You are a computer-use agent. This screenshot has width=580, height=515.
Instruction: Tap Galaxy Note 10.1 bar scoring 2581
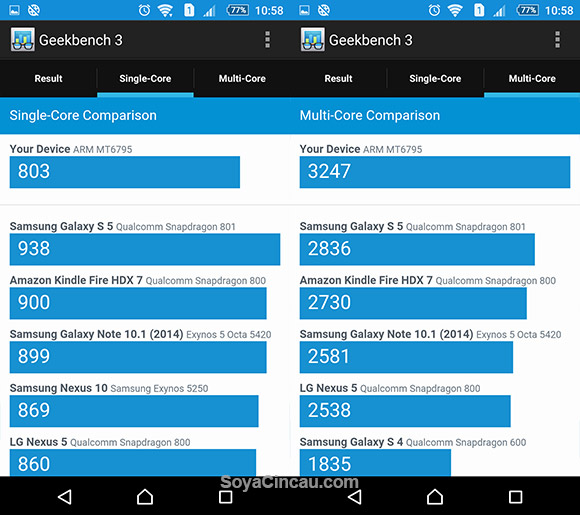coord(406,357)
